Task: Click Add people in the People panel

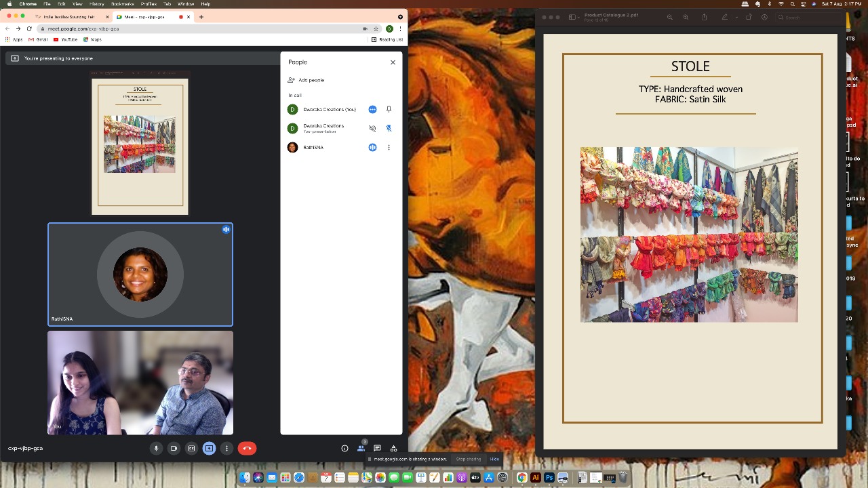Action: (311, 80)
